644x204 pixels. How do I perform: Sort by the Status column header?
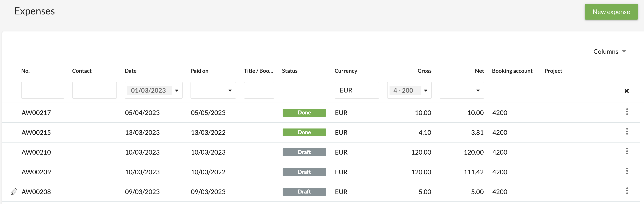pyautogui.click(x=290, y=71)
